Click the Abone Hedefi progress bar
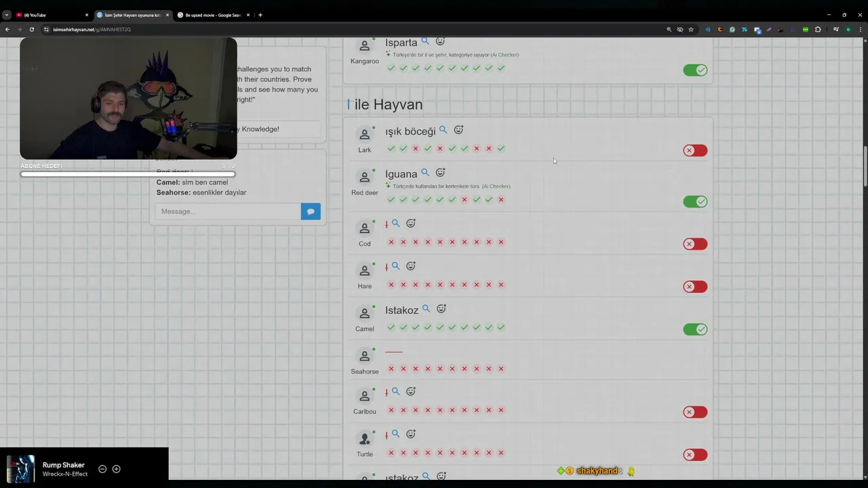This screenshot has height=488, width=868. [x=128, y=174]
